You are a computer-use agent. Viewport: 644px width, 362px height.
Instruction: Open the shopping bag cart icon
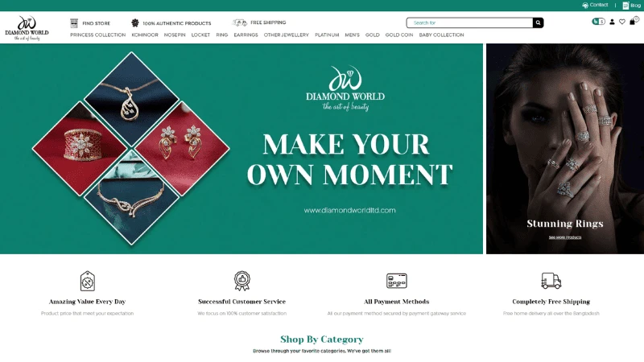point(633,22)
